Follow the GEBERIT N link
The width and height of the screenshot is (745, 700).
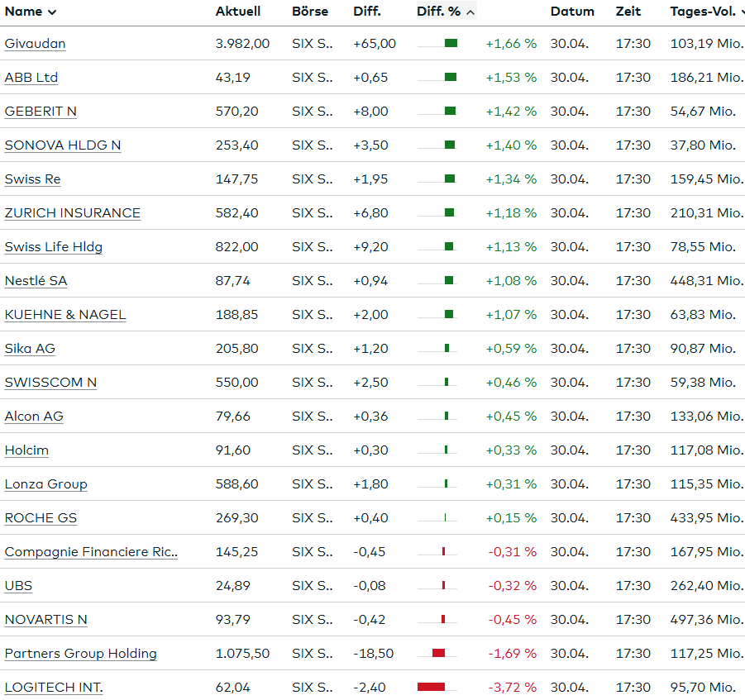pos(41,111)
